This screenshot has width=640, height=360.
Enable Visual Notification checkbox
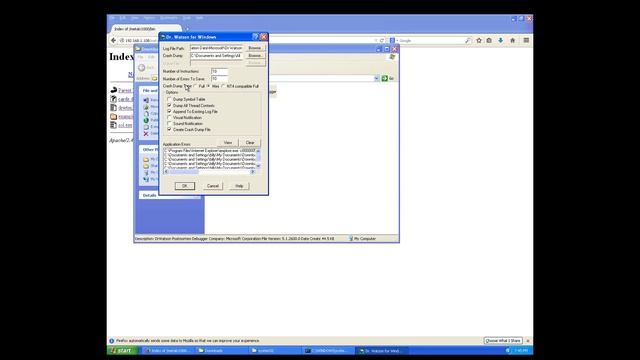(169, 118)
